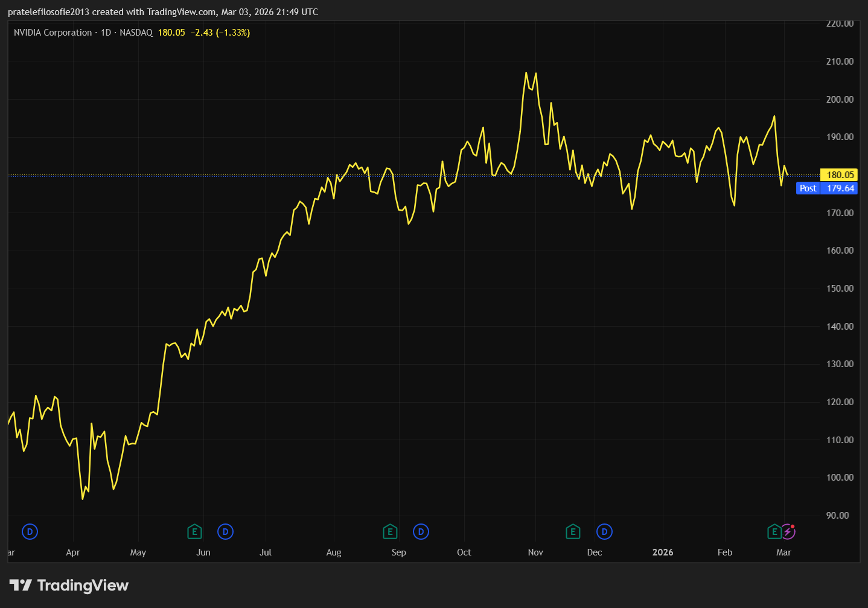The image size is (868, 608).
Task: Click the dividend marker left of Apr
Action: point(30,532)
